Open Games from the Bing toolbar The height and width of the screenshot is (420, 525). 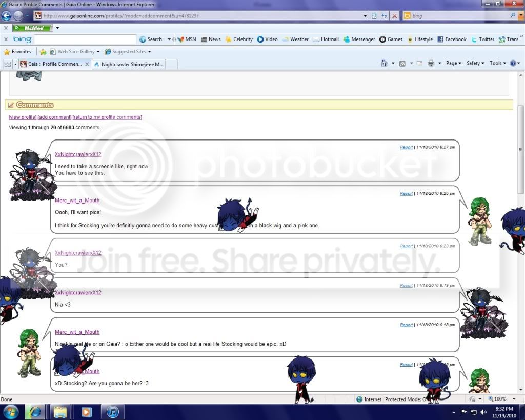click(x=391, y=39)
